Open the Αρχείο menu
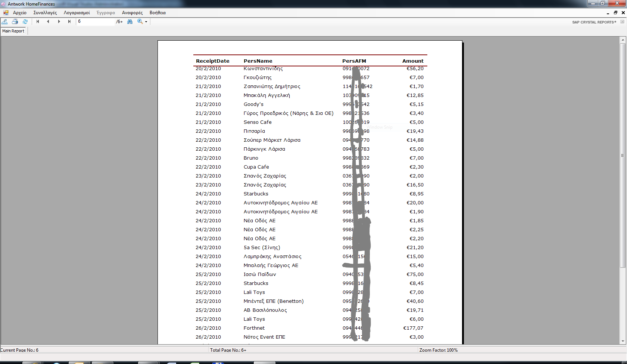The image size is (627, 364). click(20, 13)
